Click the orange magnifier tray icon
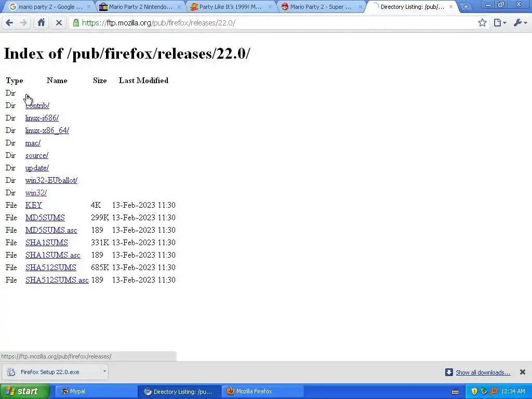This screenshot has height=399, width=532. coord(494,392)
